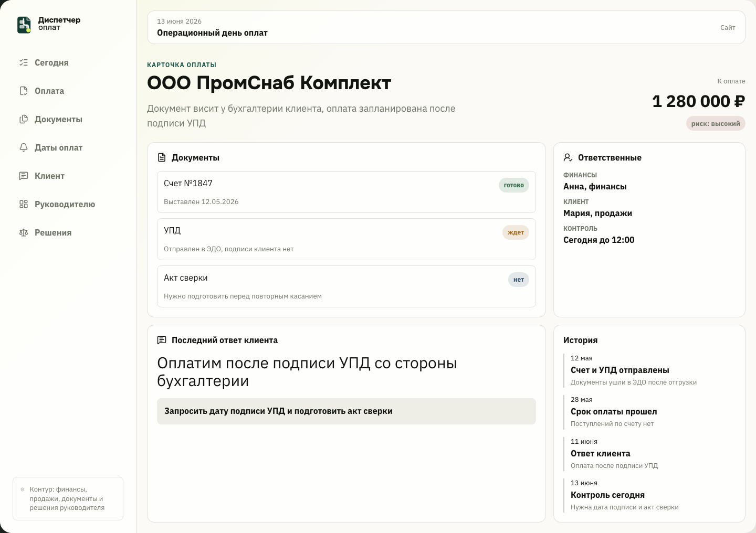The height and width of the screenshot is (533, 756).
Task: Click the Документ висит у бухгалтерии клиента description
Action: [301, 116]
